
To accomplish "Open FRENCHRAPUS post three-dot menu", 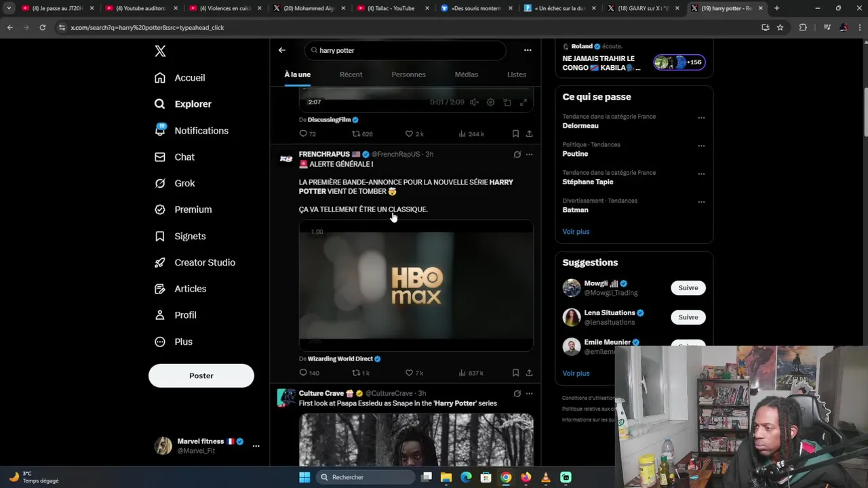I will coord(529,155).
